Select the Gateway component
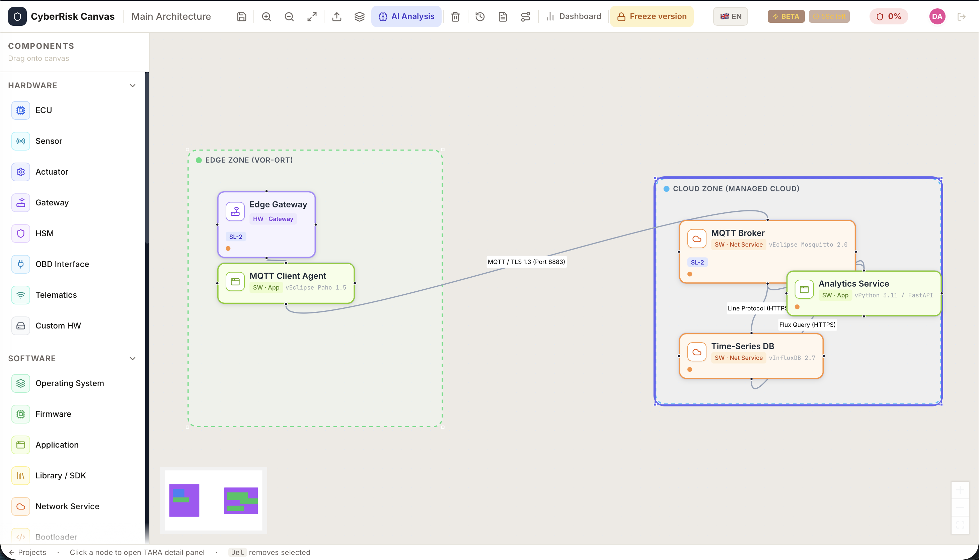Viewport: 979px width, 560px height. (73, 203)
